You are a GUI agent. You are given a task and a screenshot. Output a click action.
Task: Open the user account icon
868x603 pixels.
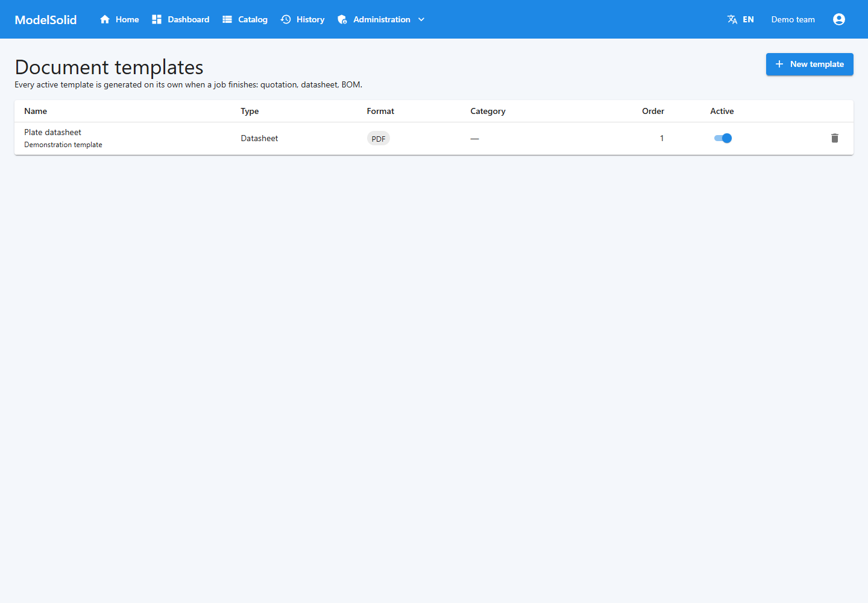click(839, 19)
